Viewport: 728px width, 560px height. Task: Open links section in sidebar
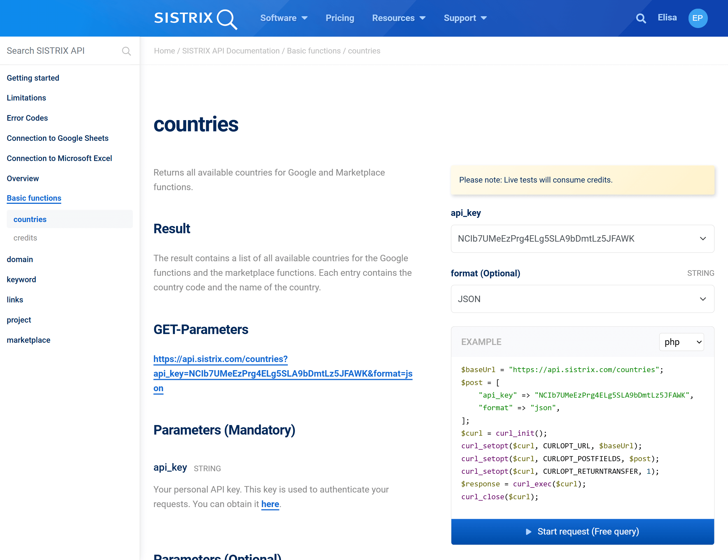15,300
